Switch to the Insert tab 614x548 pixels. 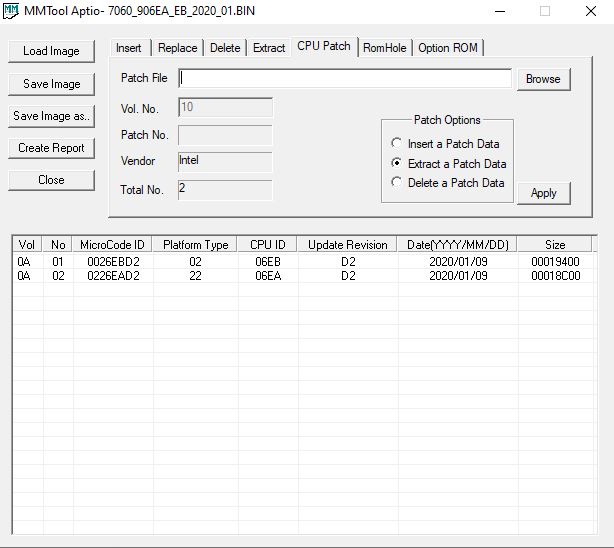click(128, 48)
